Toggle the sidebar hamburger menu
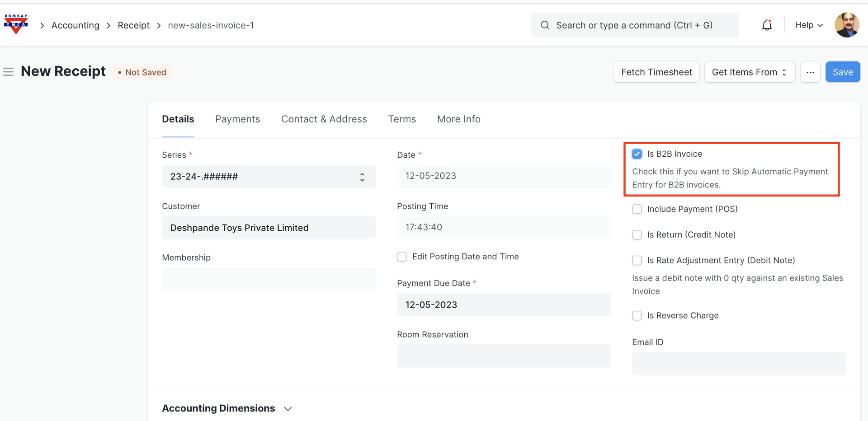This screenshot has width=868, height=421. [9, 72]
